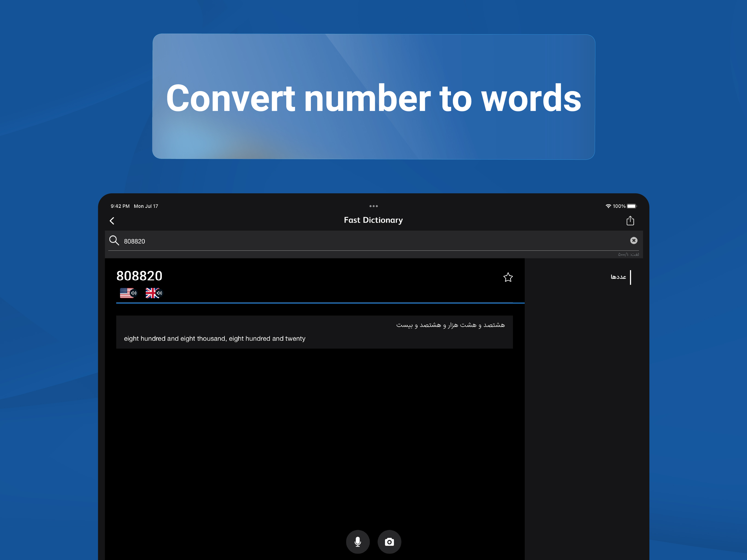Play American English pronunciation
The image size is (747, 560).
[x=128, y=293]
